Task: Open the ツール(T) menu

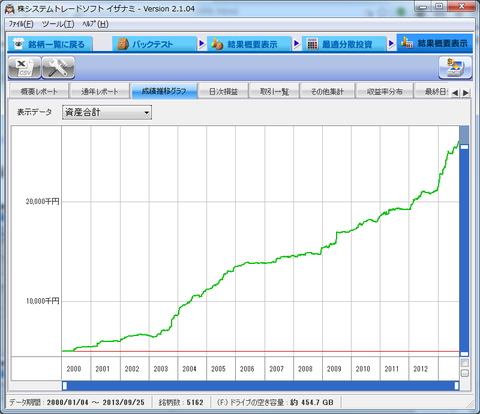Action: click(58, 24)
